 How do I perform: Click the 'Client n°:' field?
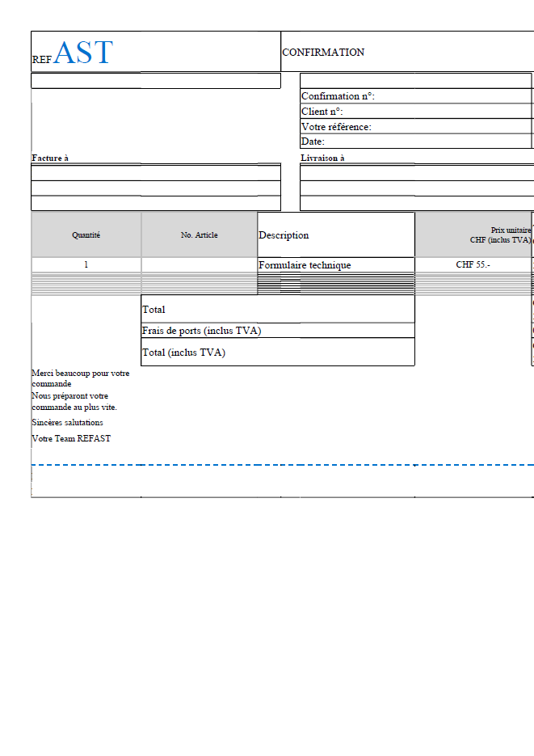point(416,111)
